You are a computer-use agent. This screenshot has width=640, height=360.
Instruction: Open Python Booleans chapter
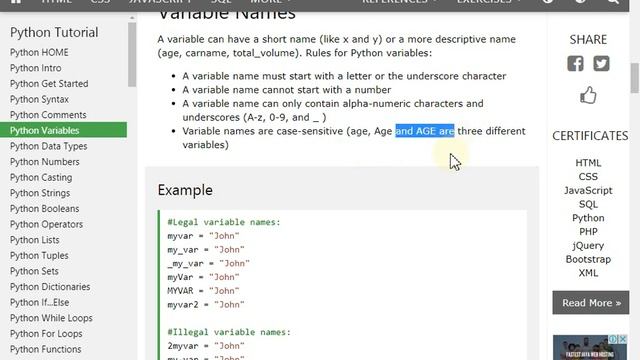click(44, 209)
